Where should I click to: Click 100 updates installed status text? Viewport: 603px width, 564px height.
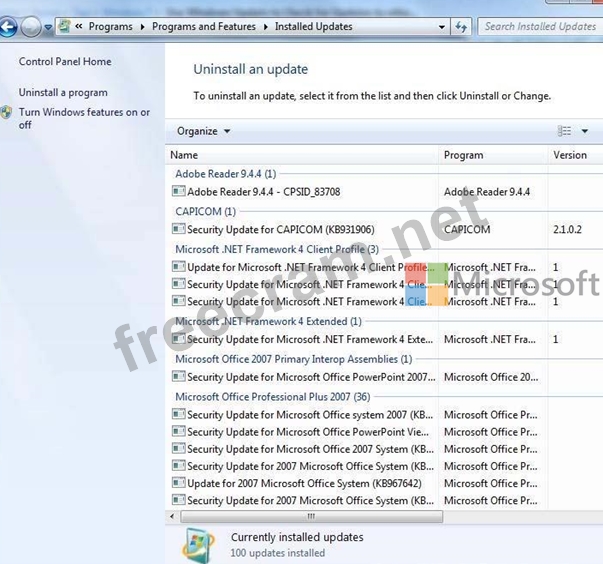(x=278, y=553)
